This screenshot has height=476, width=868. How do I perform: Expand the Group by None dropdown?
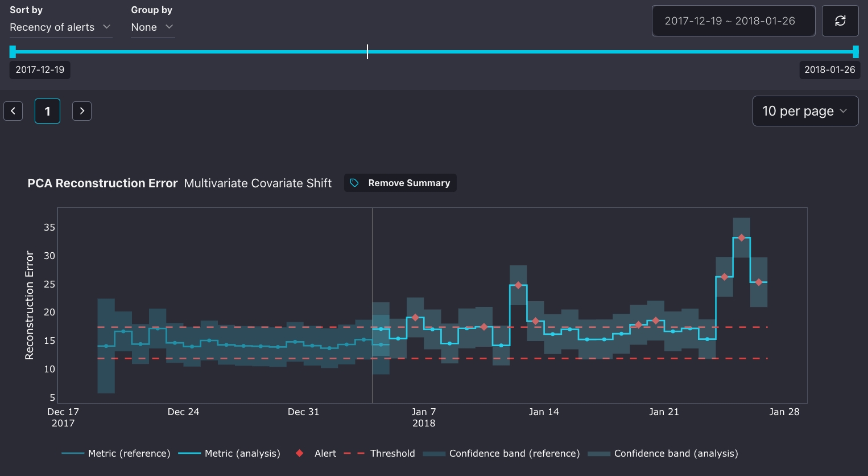click(x=152, y=27)
